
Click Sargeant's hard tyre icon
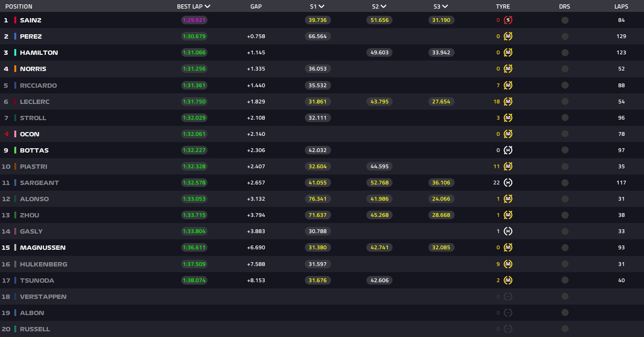point(508,183)
